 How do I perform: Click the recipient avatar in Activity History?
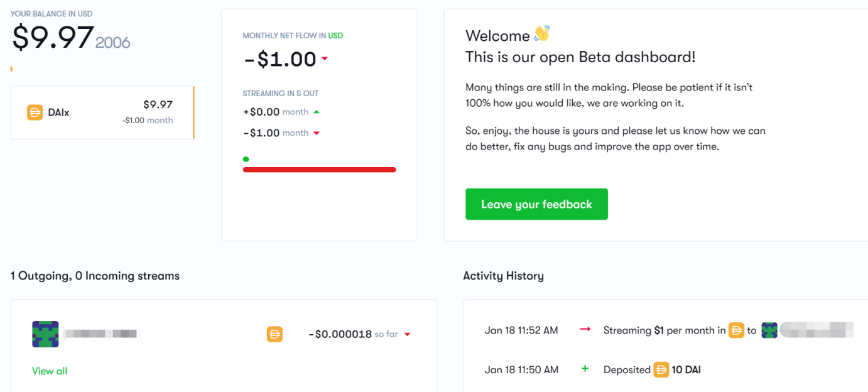769,330
